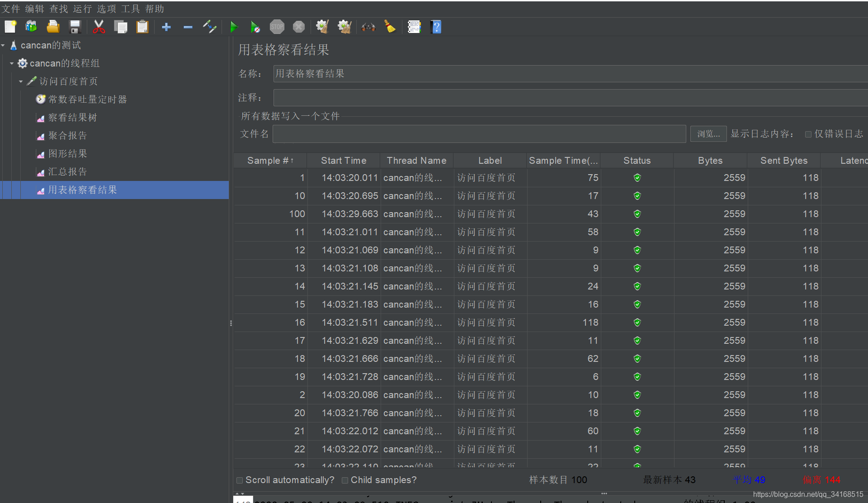
Task: Enable Scroll automatically checkbox
Action: tap(240, 480)
